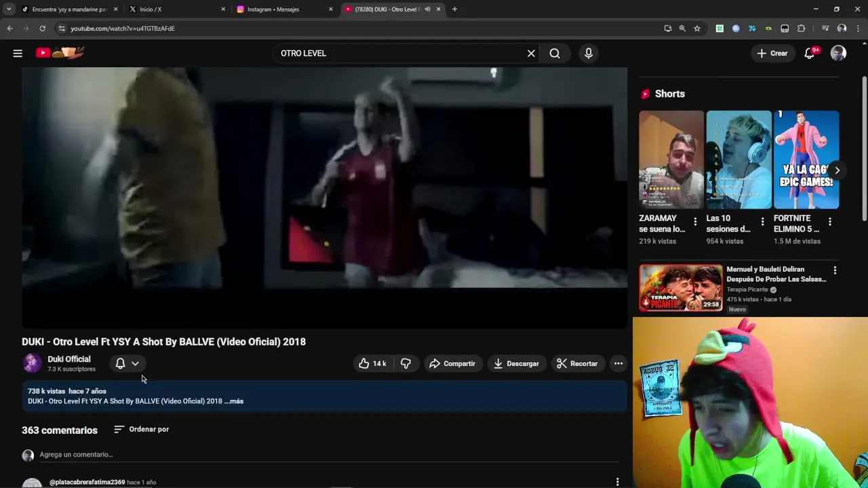
Task: Click the youtube.com address bar URL
Action: tap(123, 28)
